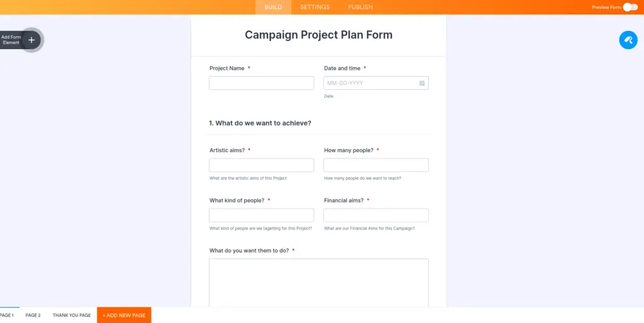Image resolution: width=644 pixels, height=323 pixels.
Task: Click the Financial aims input field
Action: (376, 215)
